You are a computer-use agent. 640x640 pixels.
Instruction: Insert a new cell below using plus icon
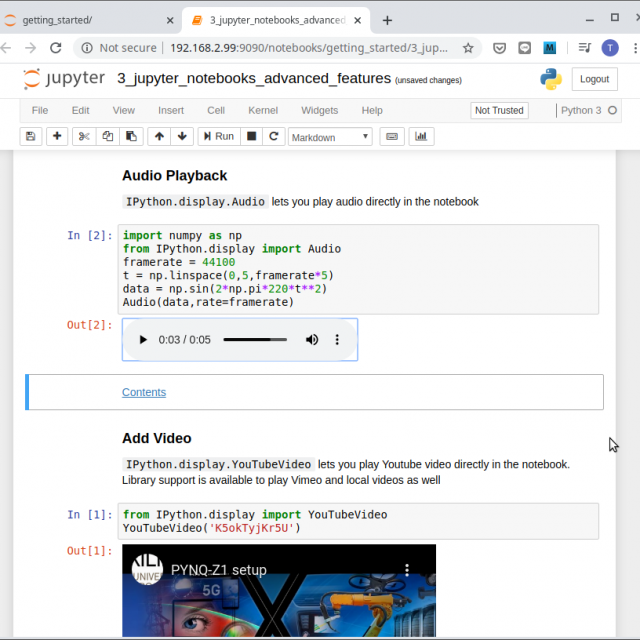(x=57, y=136)
